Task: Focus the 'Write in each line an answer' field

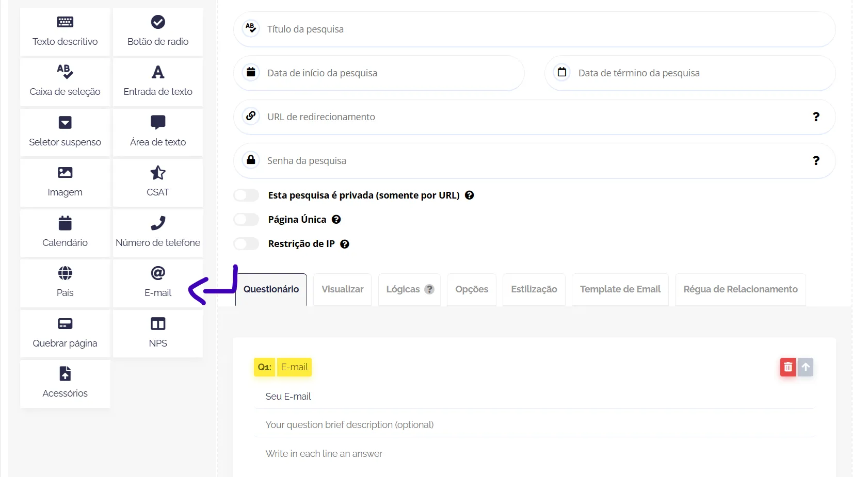Action: coord(535,454)
